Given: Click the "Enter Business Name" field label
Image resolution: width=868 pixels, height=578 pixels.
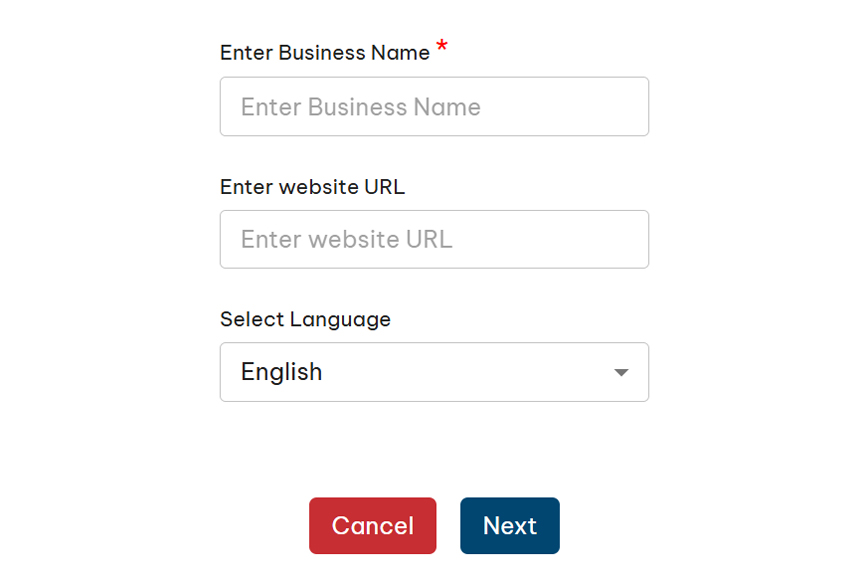Looking at the screenshot, I should coord(325,53).
